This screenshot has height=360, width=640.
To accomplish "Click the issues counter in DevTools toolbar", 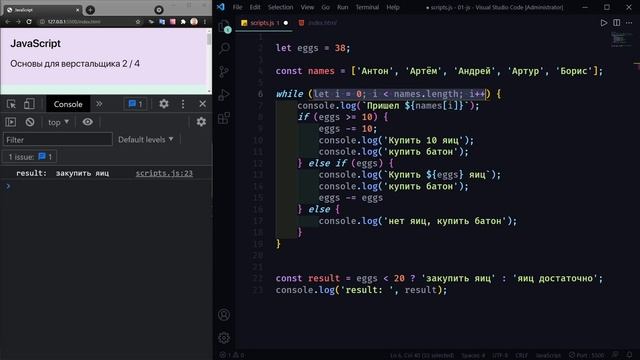I will pos(136,104).
